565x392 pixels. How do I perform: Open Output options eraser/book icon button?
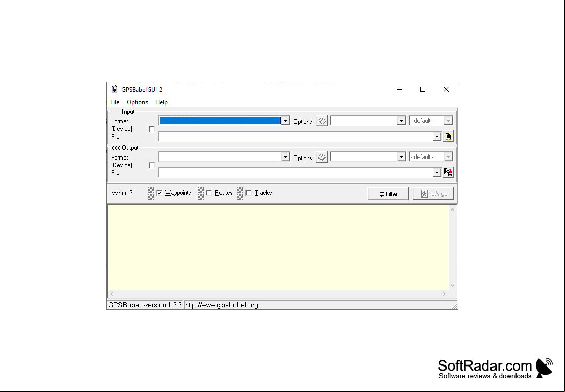[322, 158]
